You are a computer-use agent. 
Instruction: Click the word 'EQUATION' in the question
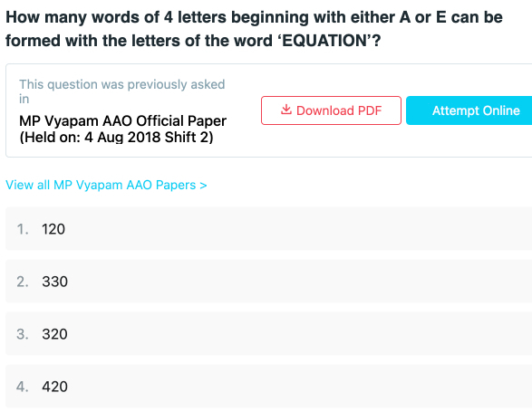[x=325, y=41]
